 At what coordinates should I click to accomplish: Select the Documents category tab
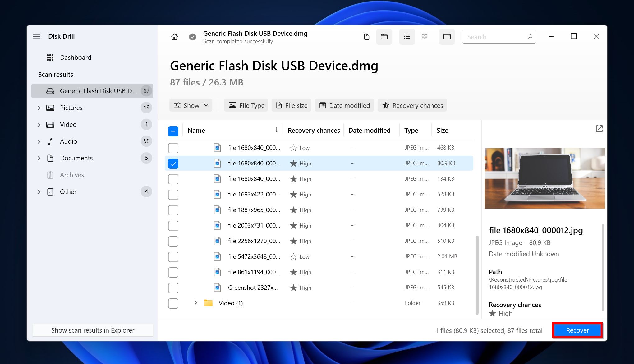(76, 158)
